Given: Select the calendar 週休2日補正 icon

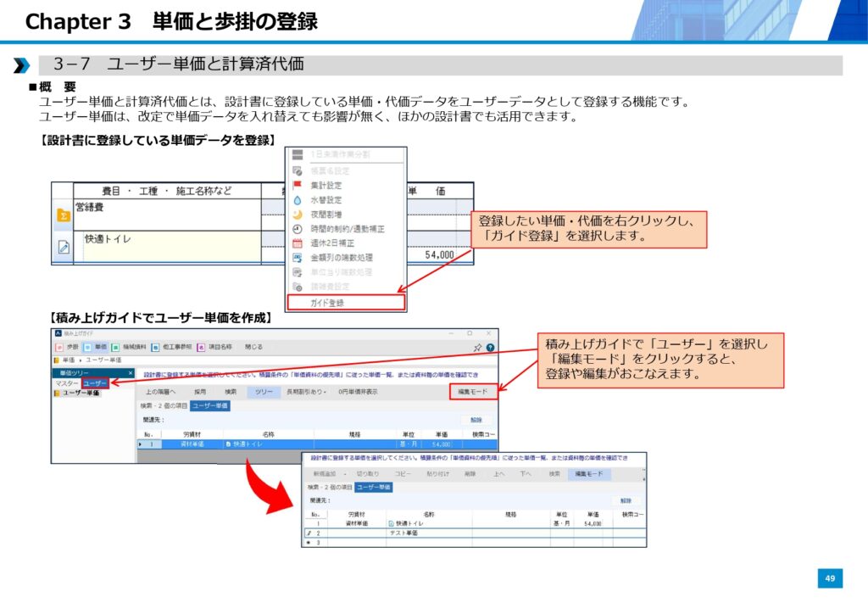Looking at the screenshot, I should (298, 243).
